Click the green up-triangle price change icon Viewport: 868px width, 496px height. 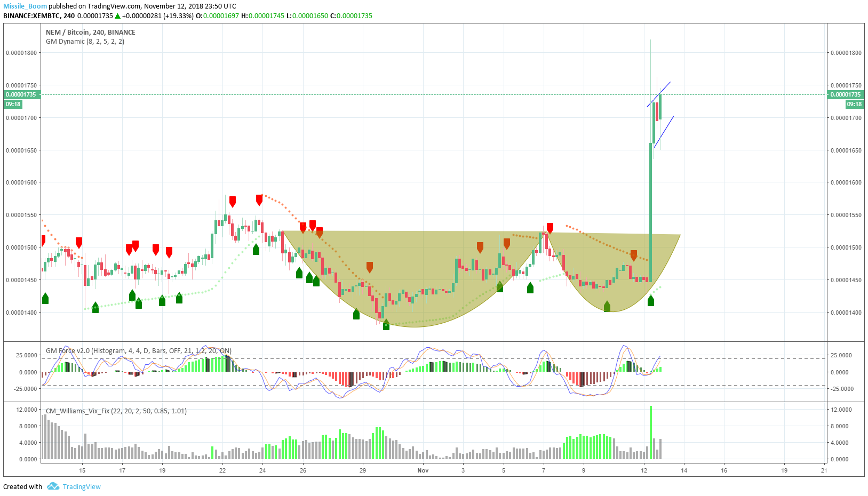point(117,16)
